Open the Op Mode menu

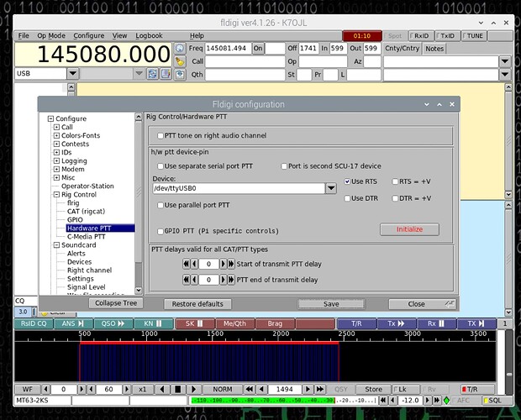pyautogui.click(x=51, y=35)
